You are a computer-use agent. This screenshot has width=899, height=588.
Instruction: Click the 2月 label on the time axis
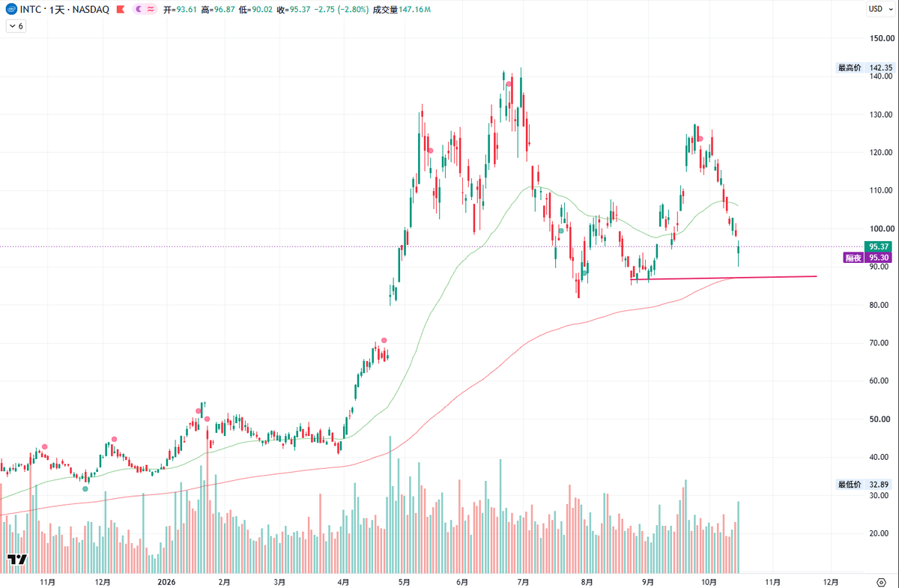pos(224,581)
